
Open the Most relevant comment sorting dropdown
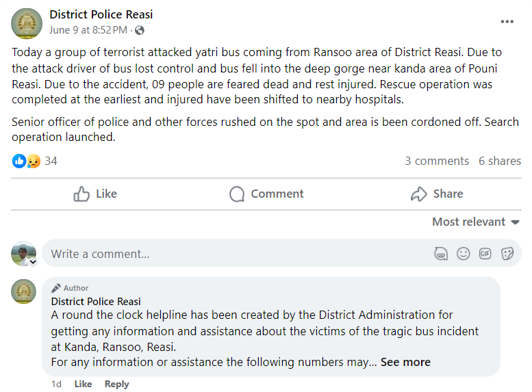[x=476, y=222]
